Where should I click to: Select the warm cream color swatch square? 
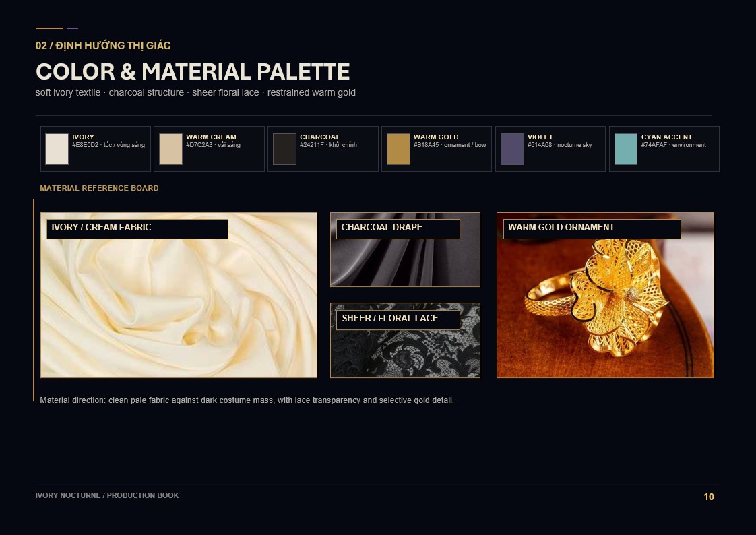click(170, 150)
